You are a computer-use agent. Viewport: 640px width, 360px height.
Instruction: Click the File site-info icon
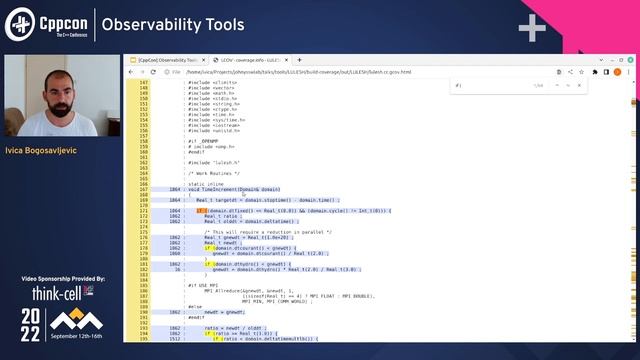[167, 72]
